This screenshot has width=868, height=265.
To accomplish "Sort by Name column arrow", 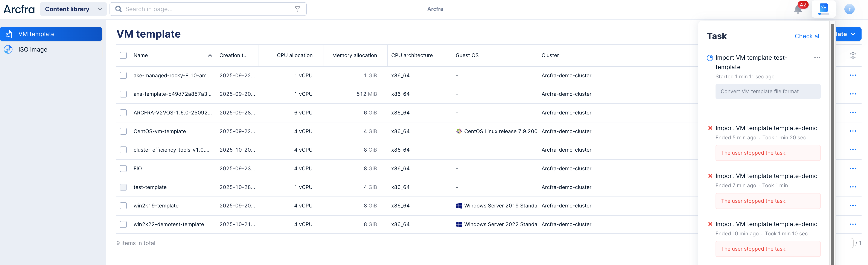I will click(x=210, y=56).
